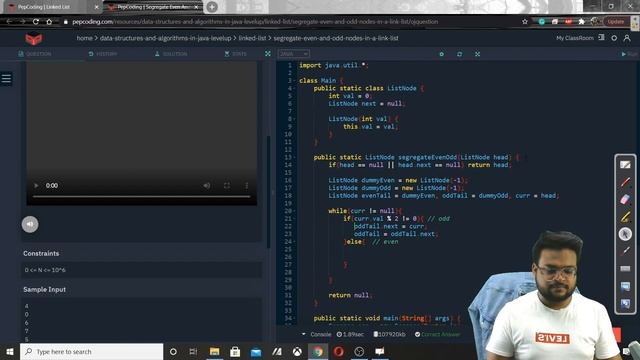
Task: Click the 'home' breadcrumb link
Action: (84, 38)
